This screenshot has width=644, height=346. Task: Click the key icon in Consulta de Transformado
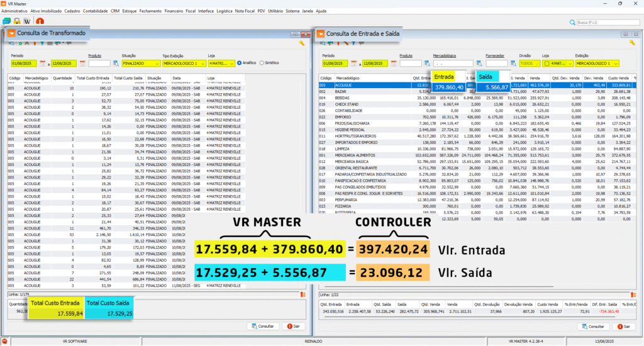point(301,43)
